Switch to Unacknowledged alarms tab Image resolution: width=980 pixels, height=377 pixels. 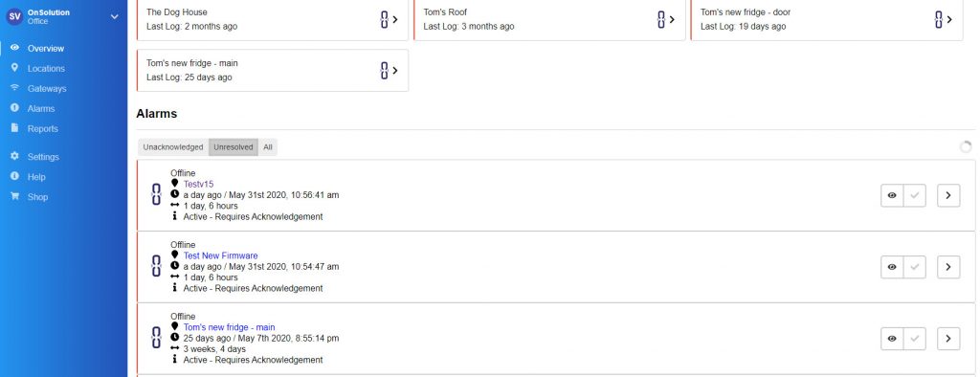point(173,147)
